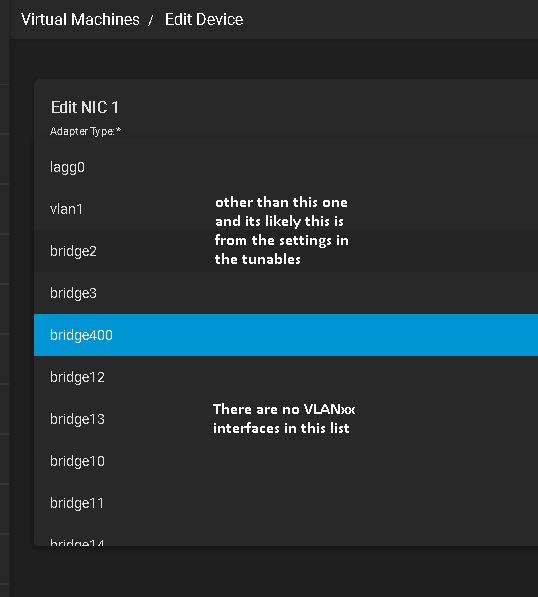Viewport: 538px width, 597px height.
Task: Click the top header bar background
Action: click(x=381, y=19)
